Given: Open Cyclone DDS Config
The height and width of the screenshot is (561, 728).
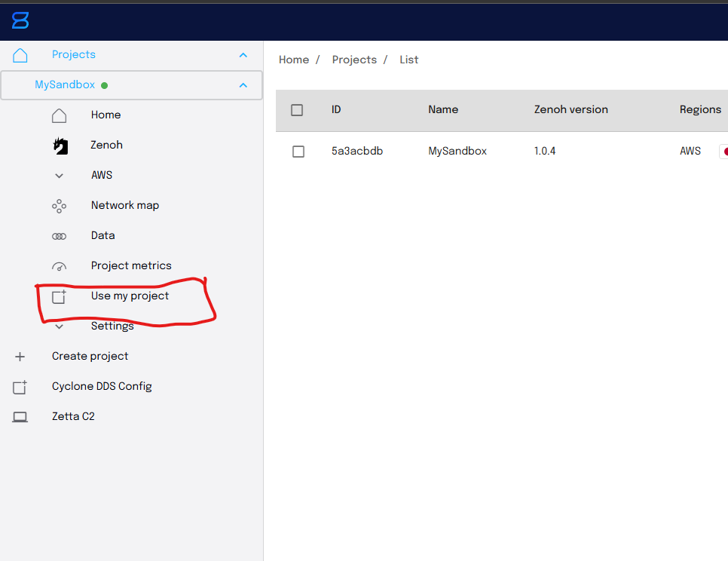Looking at the screenshot, I should 102,386.
